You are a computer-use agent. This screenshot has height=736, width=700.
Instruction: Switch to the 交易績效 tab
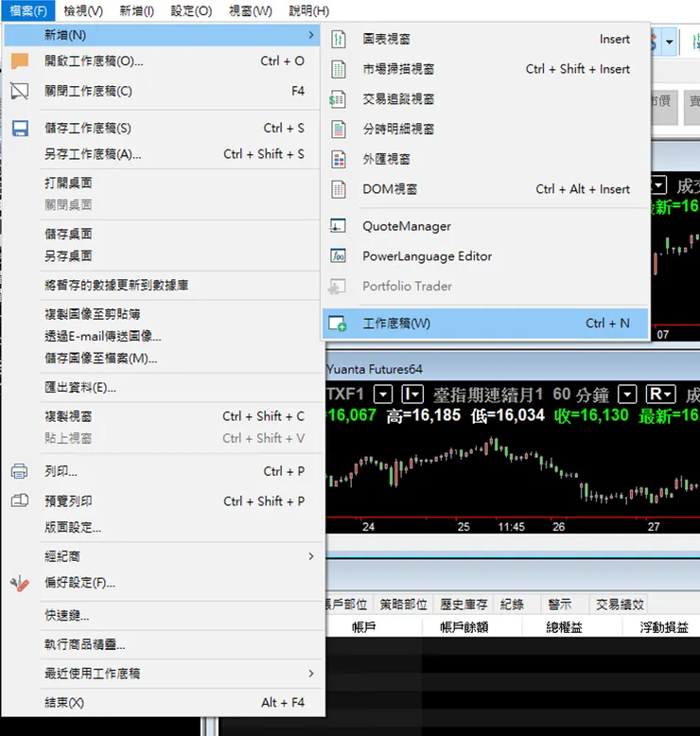[x=620, y=605]
